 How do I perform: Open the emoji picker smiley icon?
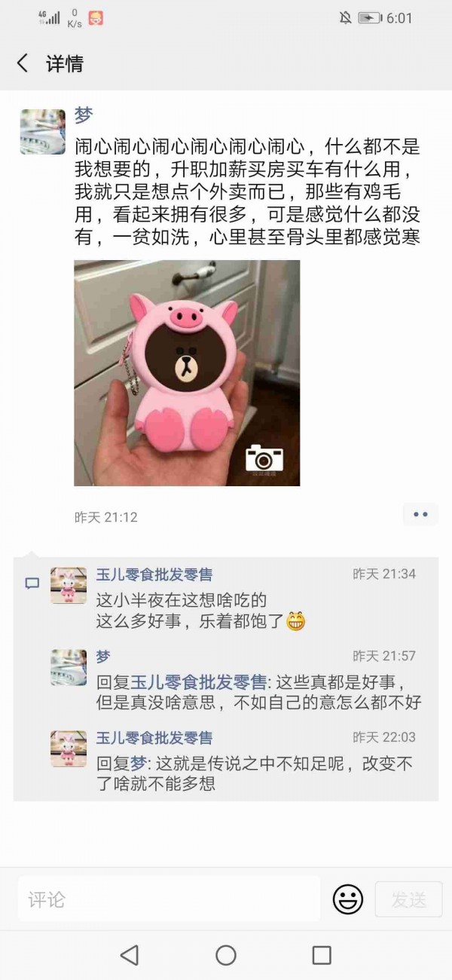tap(348, 899)
